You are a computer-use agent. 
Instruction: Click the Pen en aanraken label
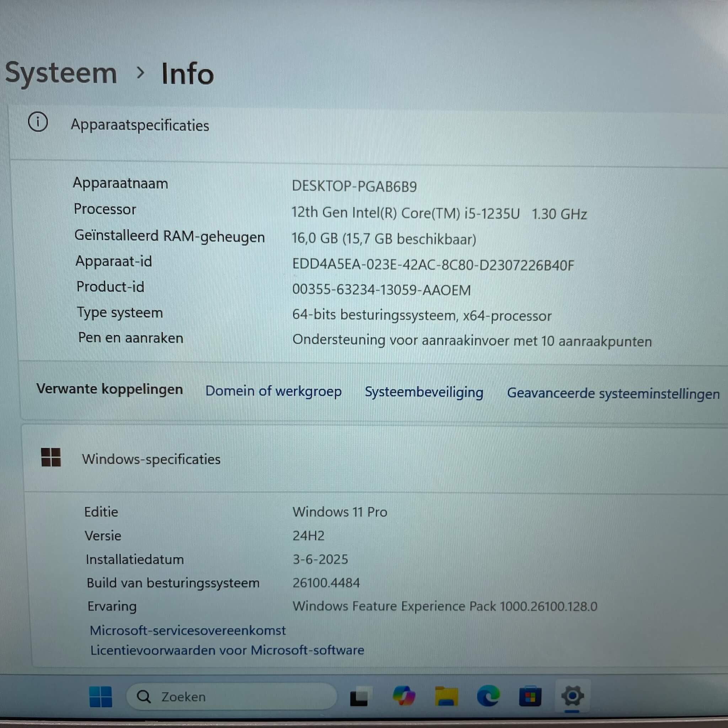[x=130, y=338]
